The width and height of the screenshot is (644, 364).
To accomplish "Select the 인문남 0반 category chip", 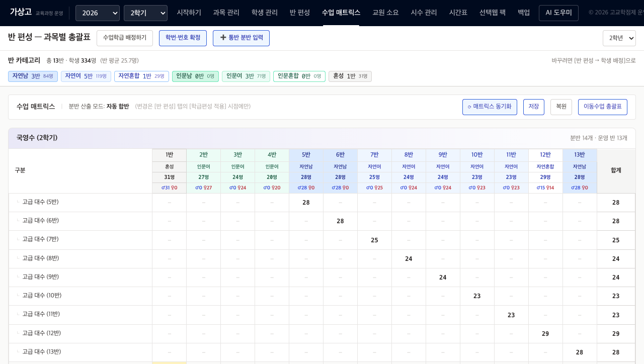I will [x=195, y=76].
